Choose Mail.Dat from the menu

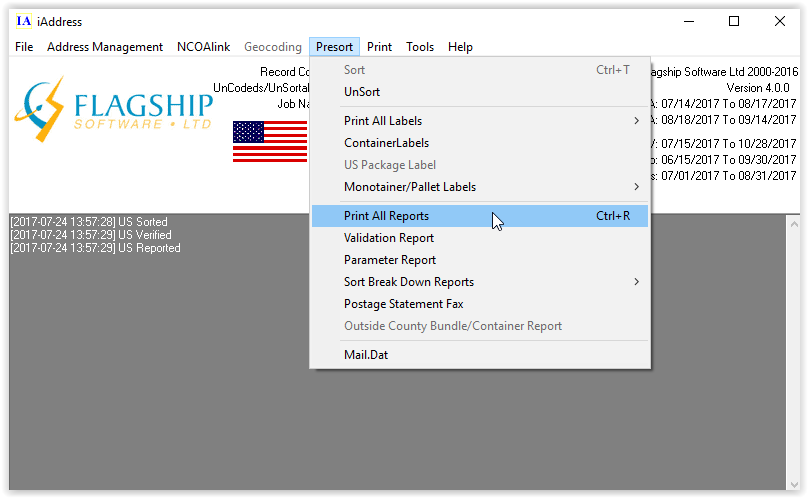(367, 354)
